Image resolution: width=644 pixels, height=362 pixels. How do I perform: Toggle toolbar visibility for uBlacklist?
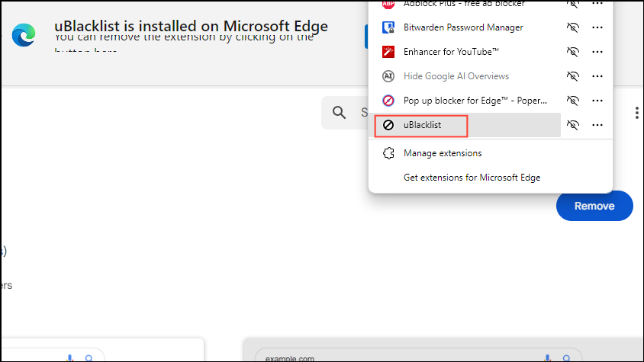coord(572,125)
